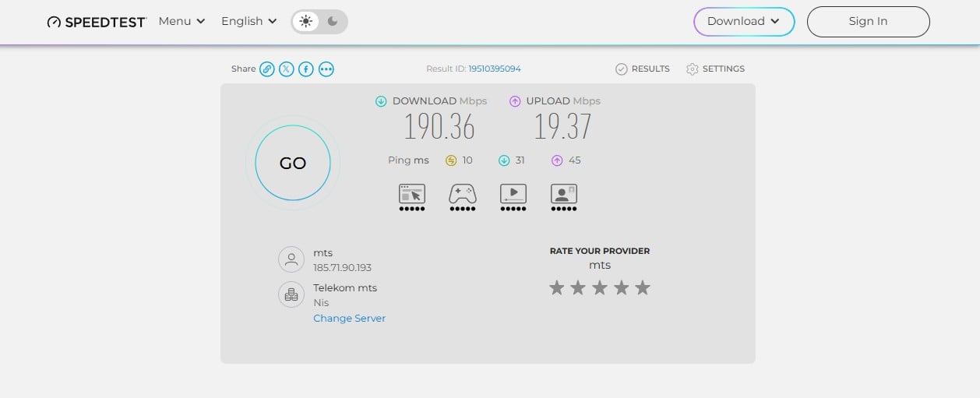
Task: Click the idle latency ping icon
Action: pyautogui.click(x=450, y=160)
